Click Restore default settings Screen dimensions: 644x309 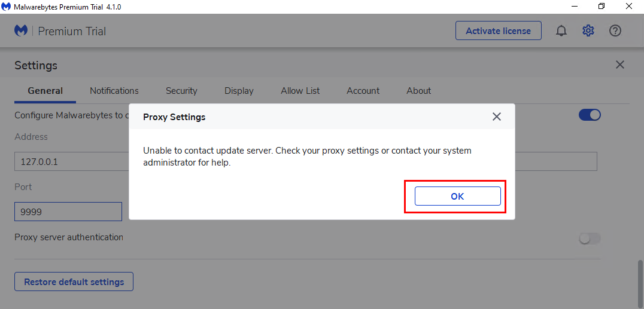click(74, 282)
